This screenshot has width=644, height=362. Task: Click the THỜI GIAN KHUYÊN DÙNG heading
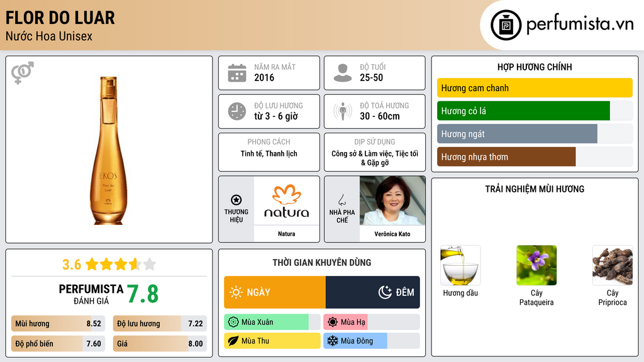click(x=322, y=263)
